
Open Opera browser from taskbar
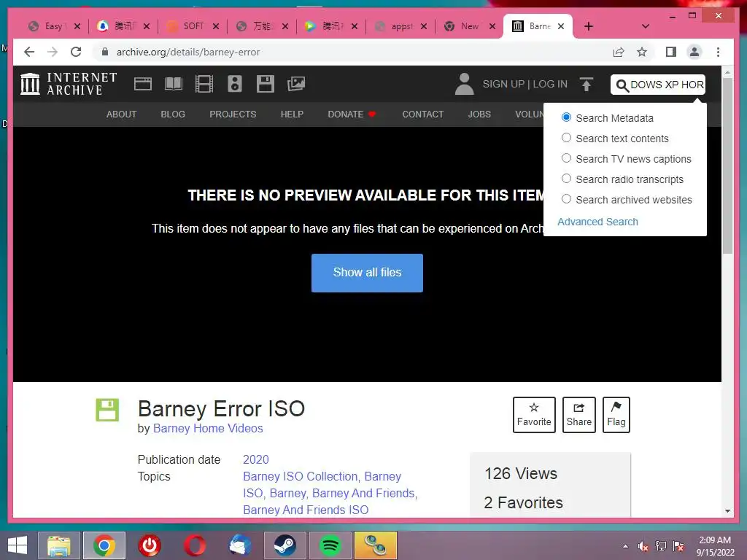point(194,545)
